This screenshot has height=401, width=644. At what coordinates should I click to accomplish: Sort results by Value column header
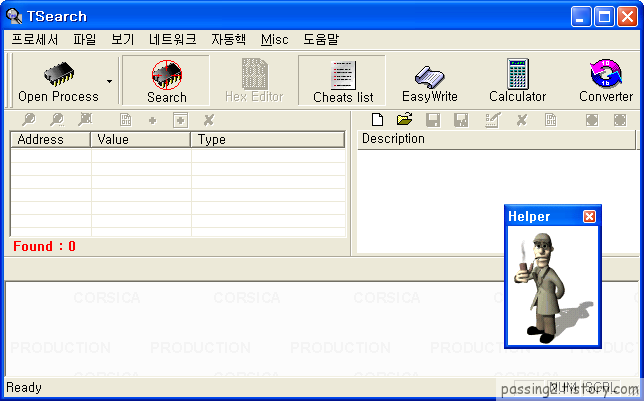click(x=140, y=139)
